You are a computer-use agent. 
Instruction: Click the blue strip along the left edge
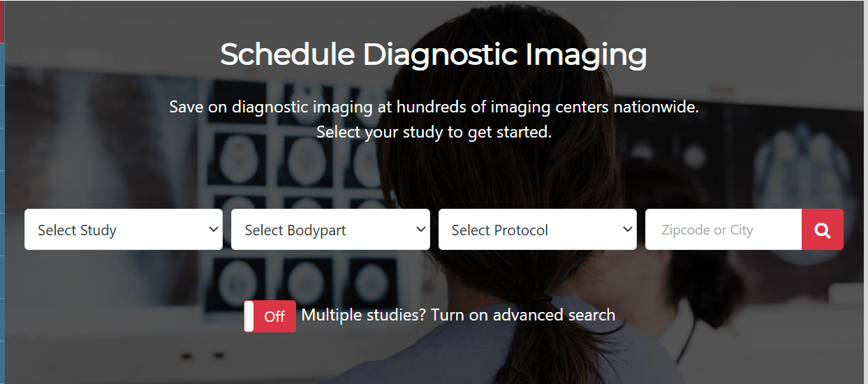click(x=2, y=209)
